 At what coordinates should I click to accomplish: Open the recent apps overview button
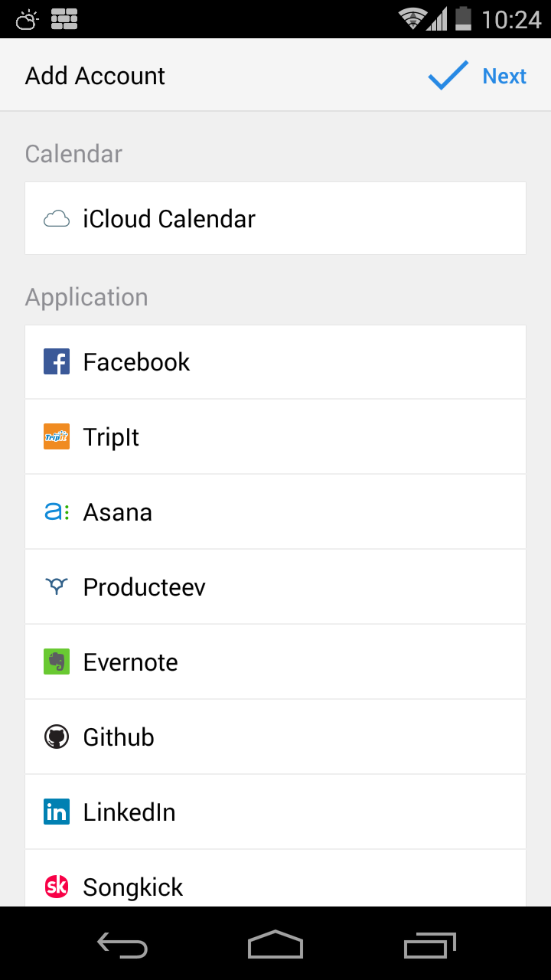429,946
